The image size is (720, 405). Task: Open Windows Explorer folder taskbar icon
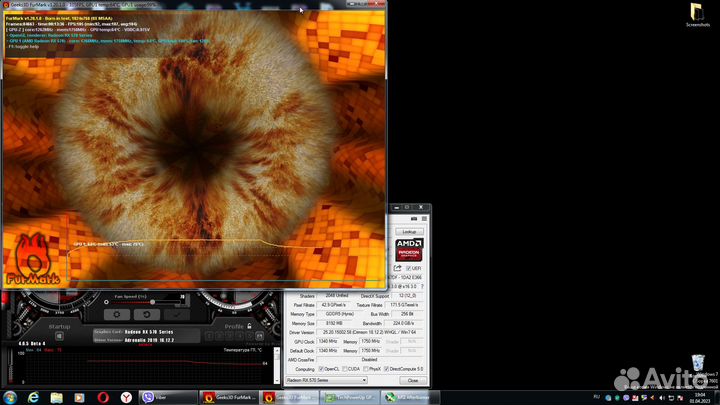56,397
